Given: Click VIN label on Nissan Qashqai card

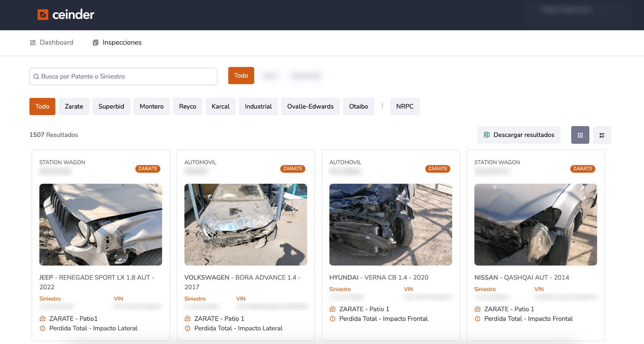Looking at the screenshot, I should (x=539, y=289).
